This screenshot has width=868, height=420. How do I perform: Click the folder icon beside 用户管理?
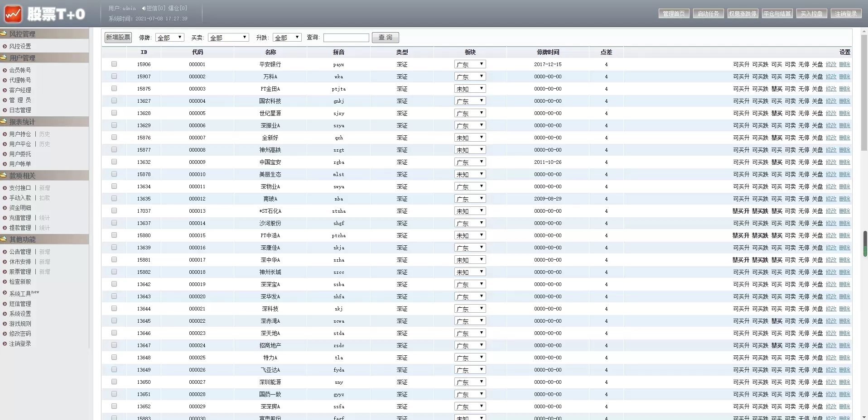[4, 57]
